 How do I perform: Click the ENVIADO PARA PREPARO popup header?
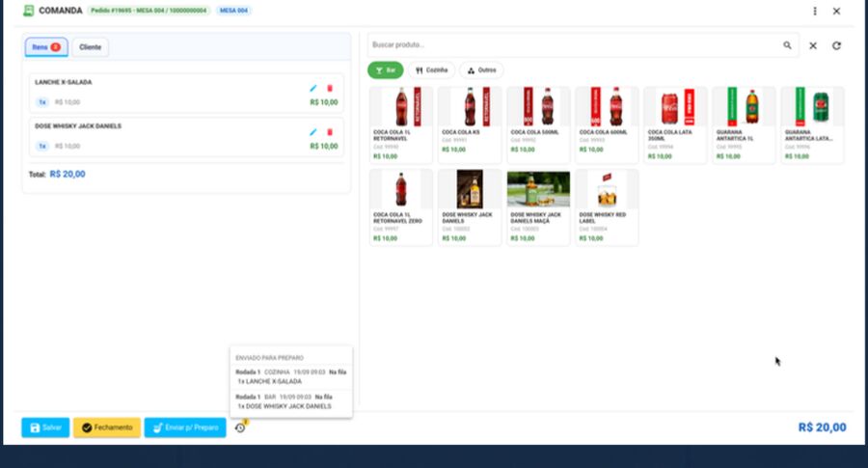click(x=270, y=358)
